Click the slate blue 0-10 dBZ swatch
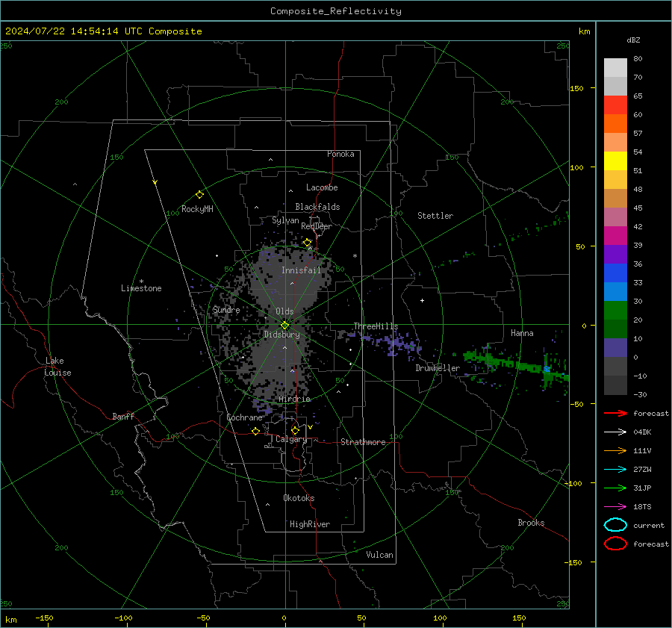 [615, 348]
